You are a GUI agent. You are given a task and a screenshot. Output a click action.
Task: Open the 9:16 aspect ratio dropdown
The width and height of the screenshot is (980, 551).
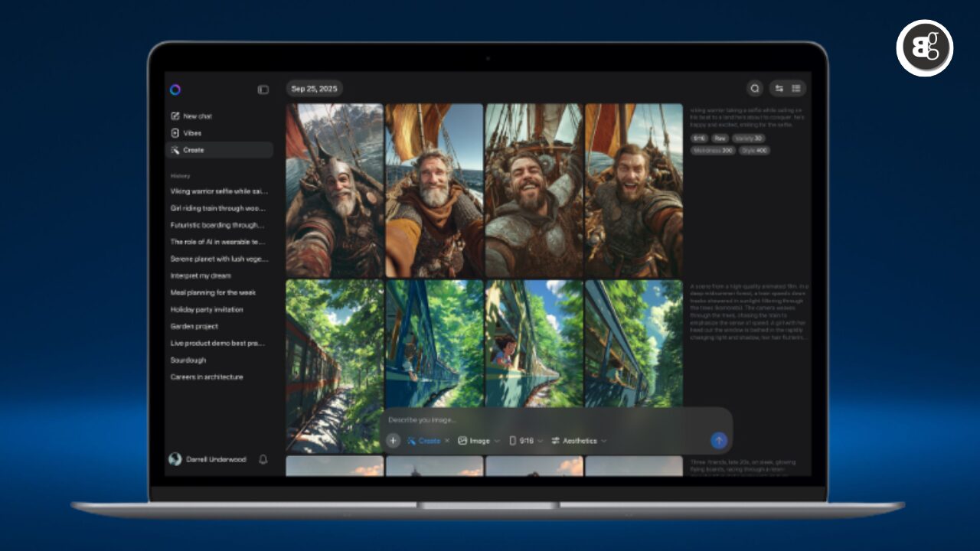pos(526,441)
